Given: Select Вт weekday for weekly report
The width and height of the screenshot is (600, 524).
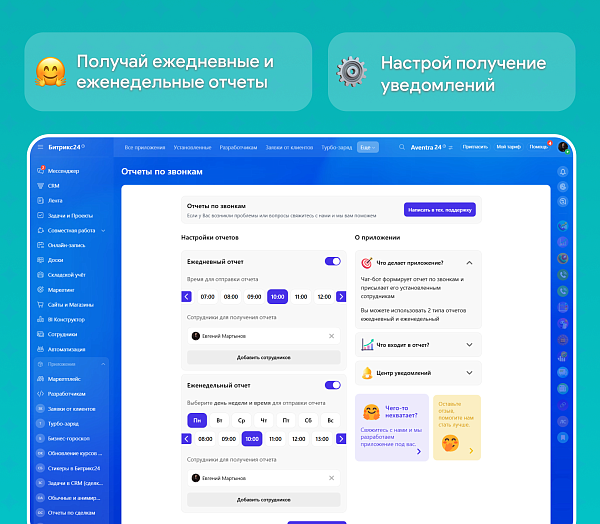Looking at the screenshot, I should click(x=219, y=420).
